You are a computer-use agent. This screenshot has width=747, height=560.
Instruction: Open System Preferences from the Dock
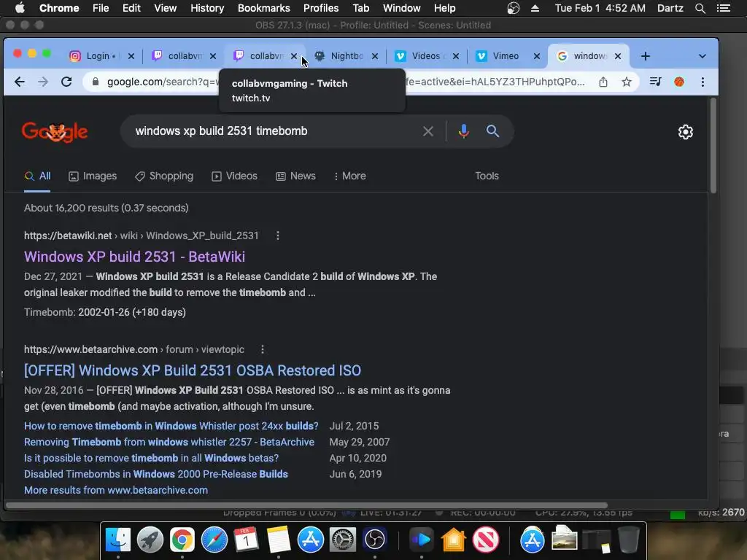(343, 540)
